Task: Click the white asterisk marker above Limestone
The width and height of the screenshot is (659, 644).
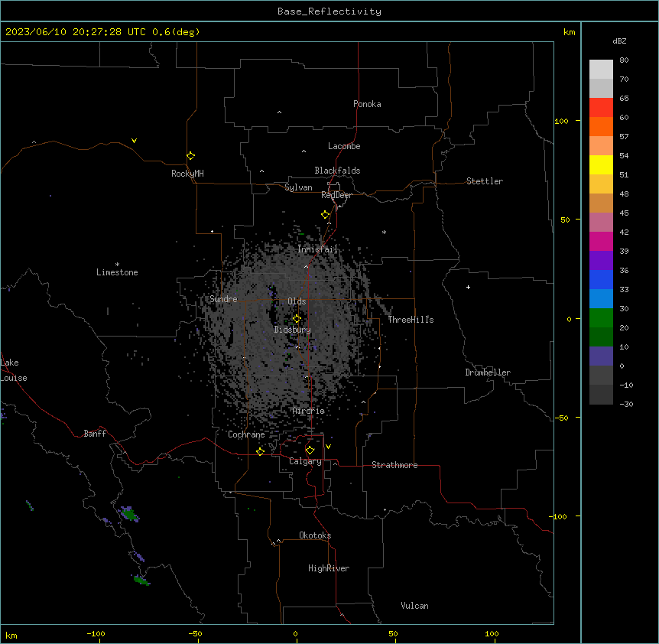Action: pos(117,265)
